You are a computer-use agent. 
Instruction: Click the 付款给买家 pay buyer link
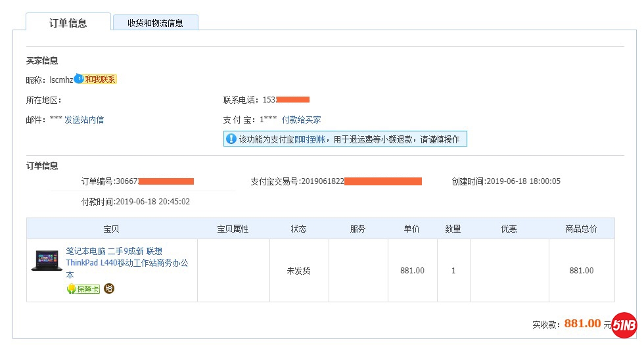[301, 120]
